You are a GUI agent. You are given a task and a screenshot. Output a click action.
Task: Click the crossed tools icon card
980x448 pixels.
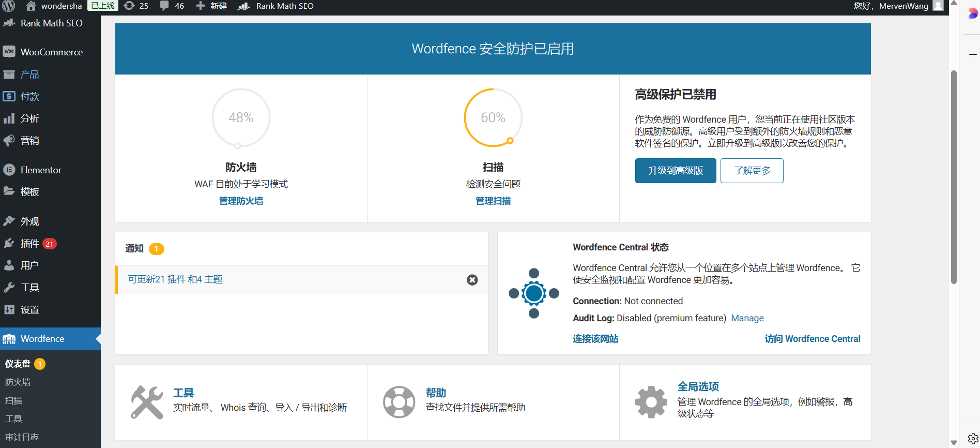point(147,402)
